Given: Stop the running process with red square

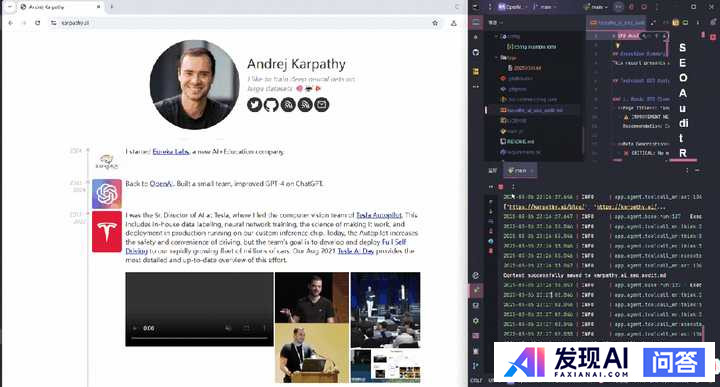Looking at the screenshot, I should click(x=501, y=187).
